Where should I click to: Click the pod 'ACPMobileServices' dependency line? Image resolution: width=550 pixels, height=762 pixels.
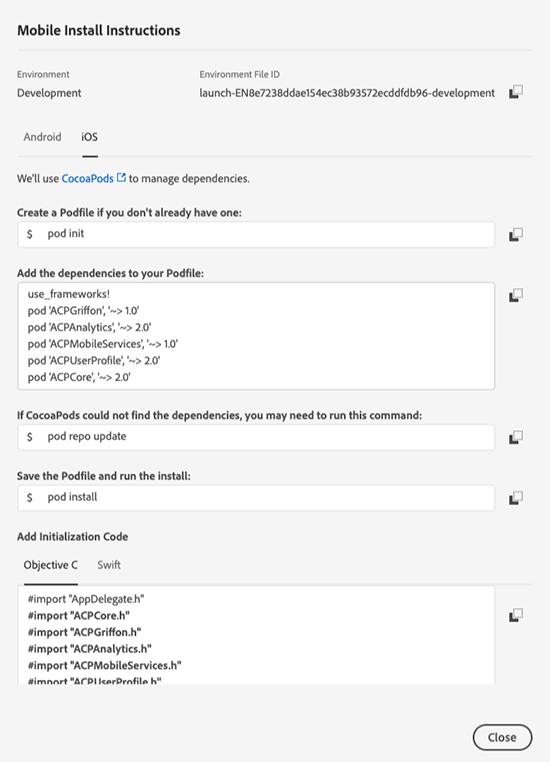click(x=103, y=344)
